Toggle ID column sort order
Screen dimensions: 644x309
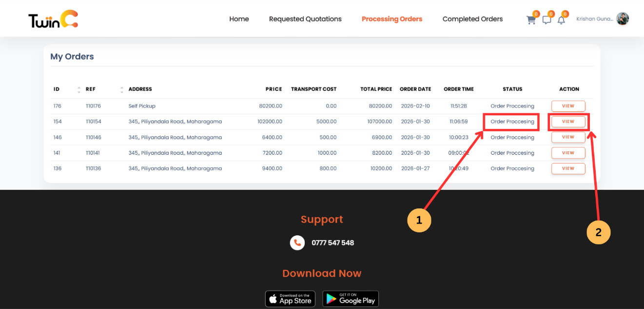pos(79,89)
